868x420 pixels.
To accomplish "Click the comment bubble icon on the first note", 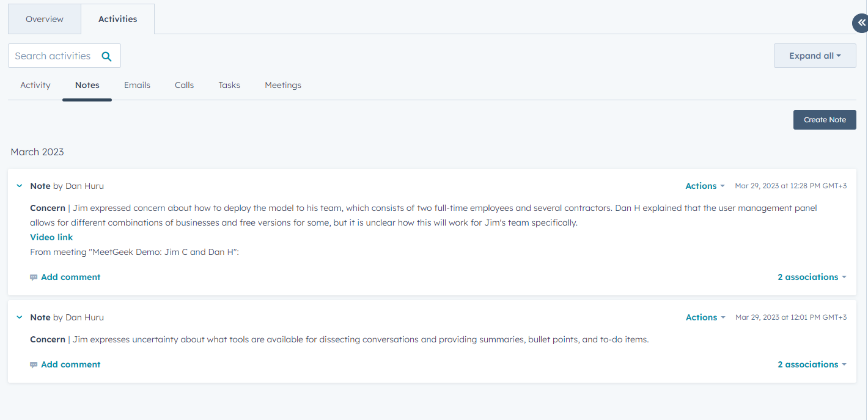I will click(34, 277).
